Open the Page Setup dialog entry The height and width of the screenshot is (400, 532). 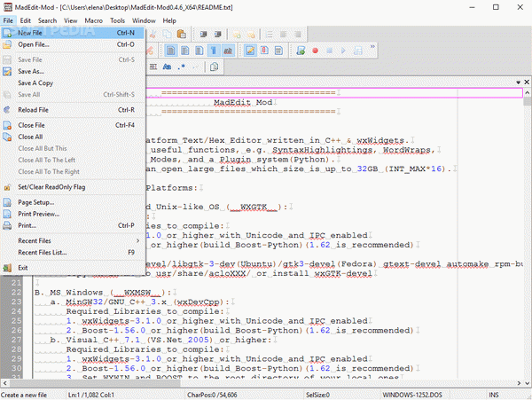(37, 202)
